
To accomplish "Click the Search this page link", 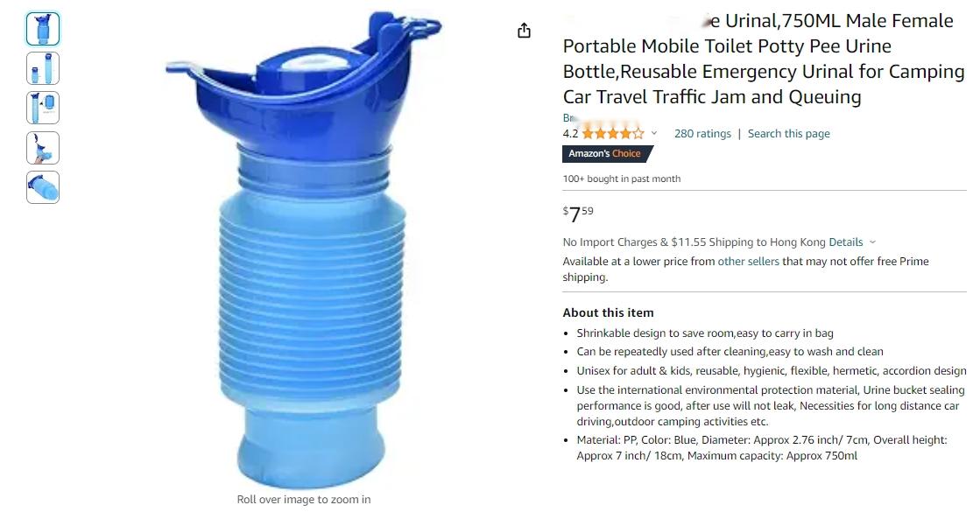I will tap(789, 134).
